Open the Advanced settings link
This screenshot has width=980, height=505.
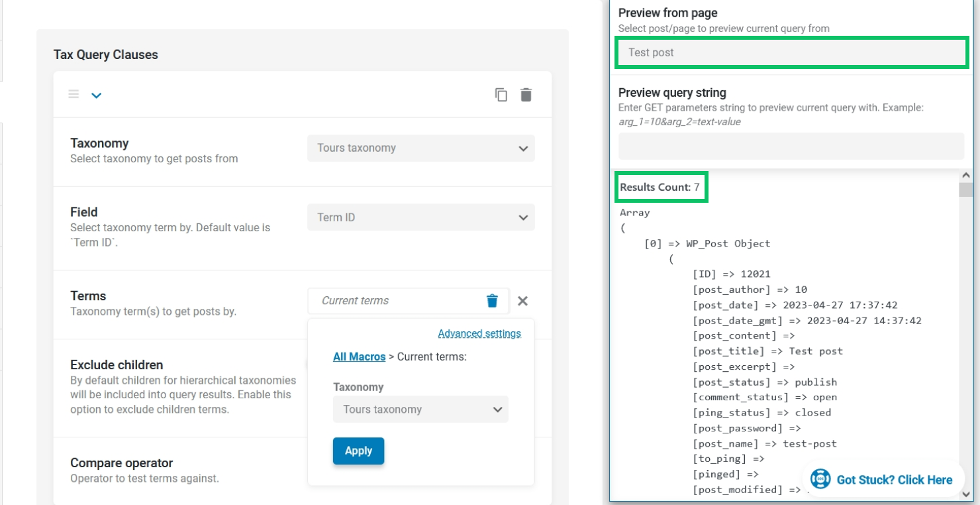click(x=479, y=333)
